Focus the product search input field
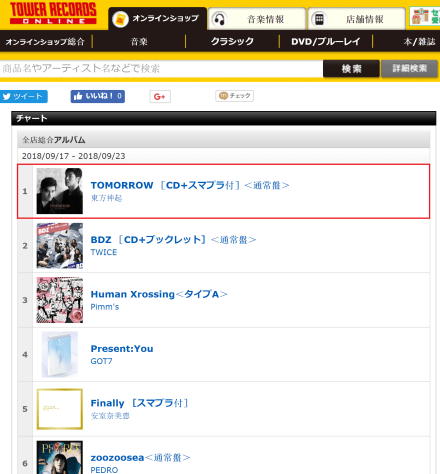The image size is (440, 474). [161, 69]
